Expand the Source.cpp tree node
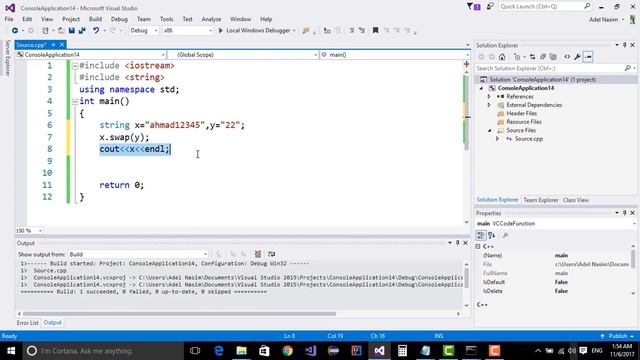 pyautogui.click(x=497, y=139)
